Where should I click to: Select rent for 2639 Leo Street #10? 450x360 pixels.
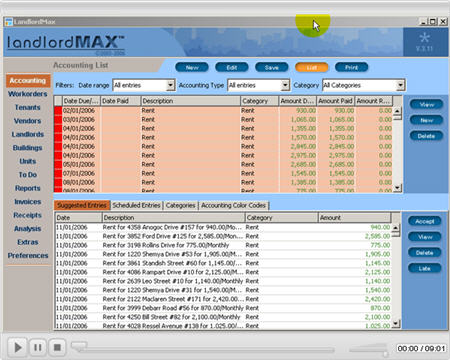tap(223, 281)
